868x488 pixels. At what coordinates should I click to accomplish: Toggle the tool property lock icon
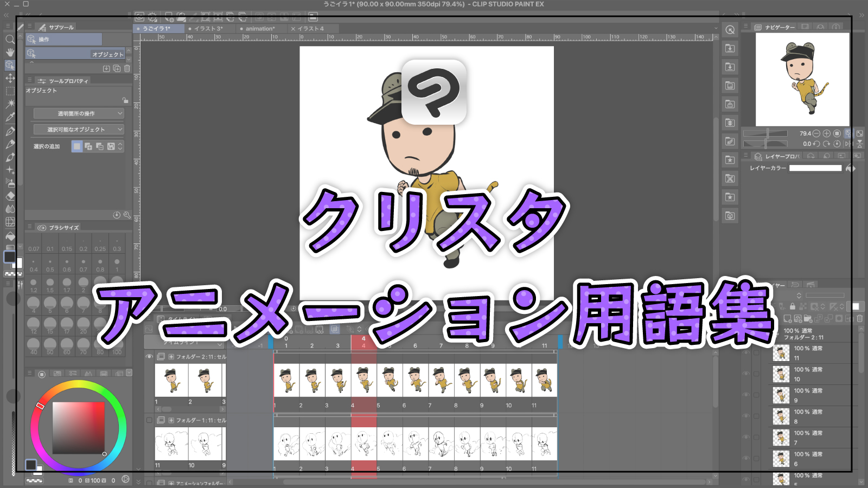(125, 100)
